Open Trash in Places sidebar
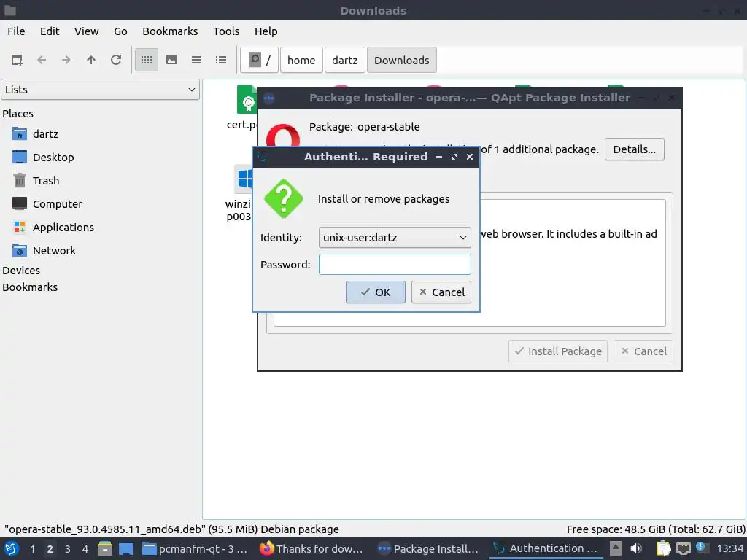Viewport: 747px width, 560px height. click(x=46, y=181)
